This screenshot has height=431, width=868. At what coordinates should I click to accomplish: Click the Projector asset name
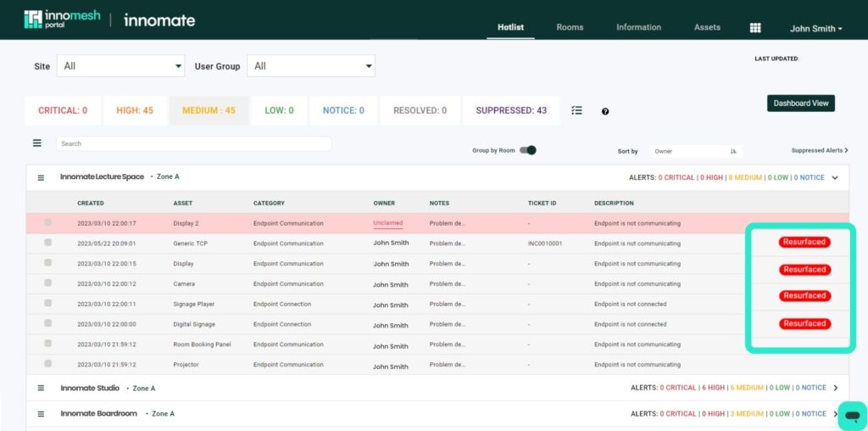(186, 365)
